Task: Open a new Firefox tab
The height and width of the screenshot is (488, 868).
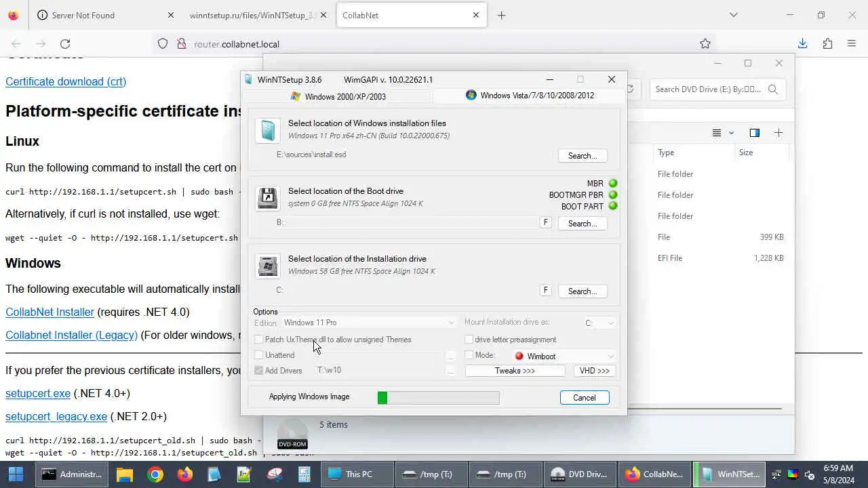Action: pos(501,15)
